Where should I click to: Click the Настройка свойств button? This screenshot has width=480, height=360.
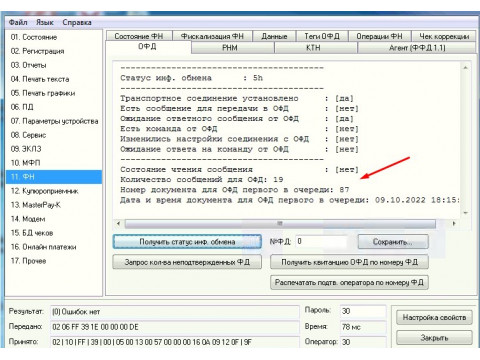434,317
